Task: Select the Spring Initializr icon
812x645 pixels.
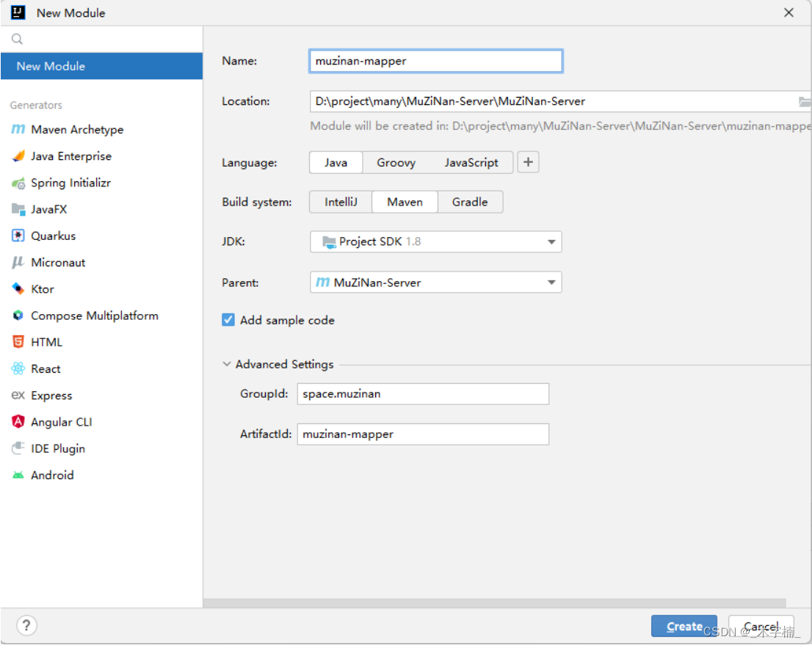Action: coord(18,183)
